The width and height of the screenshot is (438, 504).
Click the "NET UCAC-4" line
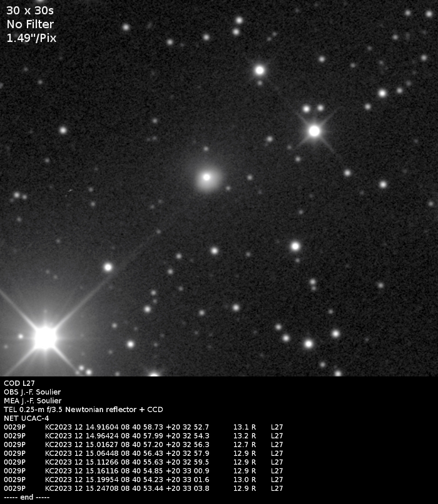[x=26, y=418]
